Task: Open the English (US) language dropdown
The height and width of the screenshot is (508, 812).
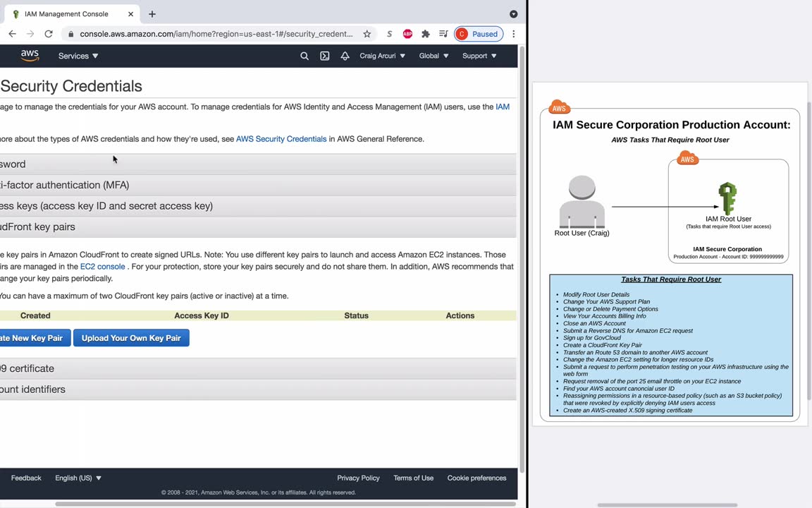Action: pyautogui.click(x=78, y=478)
